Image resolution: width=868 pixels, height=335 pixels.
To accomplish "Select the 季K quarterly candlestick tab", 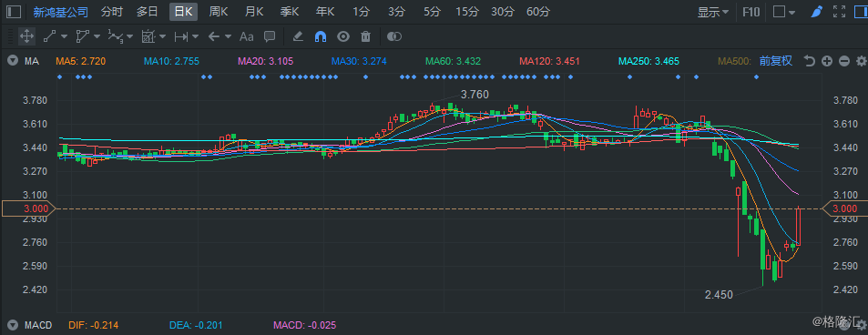I will click(x=290, y=12).
